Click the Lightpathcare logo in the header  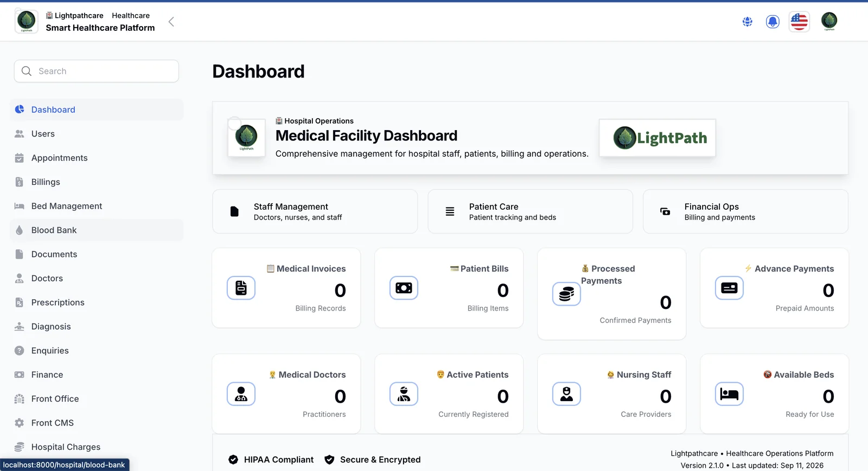point(26,21)
